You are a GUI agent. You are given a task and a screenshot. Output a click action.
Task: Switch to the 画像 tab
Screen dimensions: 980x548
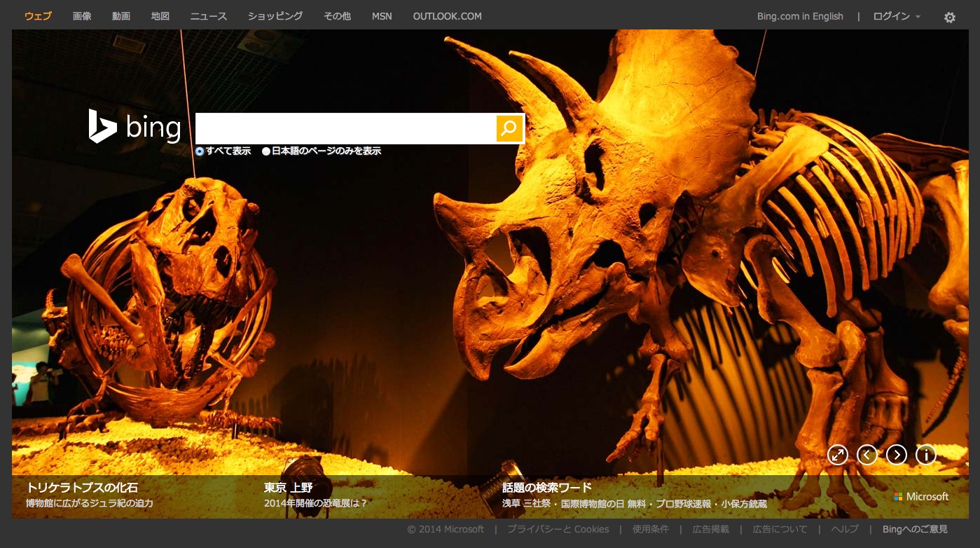[x=82, y=16]
